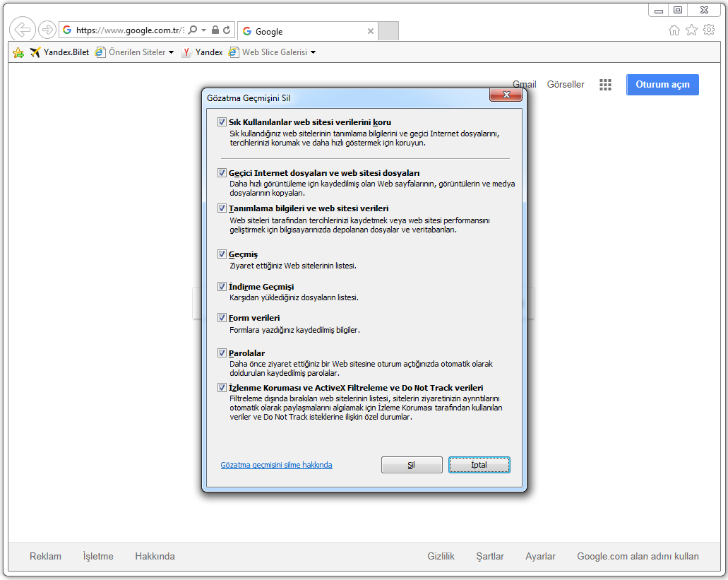Open the new blank tab button
This screenshot has height=580, width=728.
coord(388,31)
